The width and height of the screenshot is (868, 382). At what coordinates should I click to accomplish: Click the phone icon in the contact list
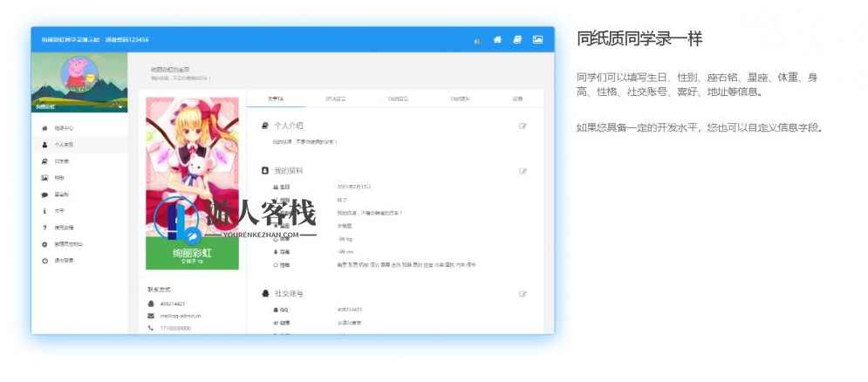click(x=151, y=328)
